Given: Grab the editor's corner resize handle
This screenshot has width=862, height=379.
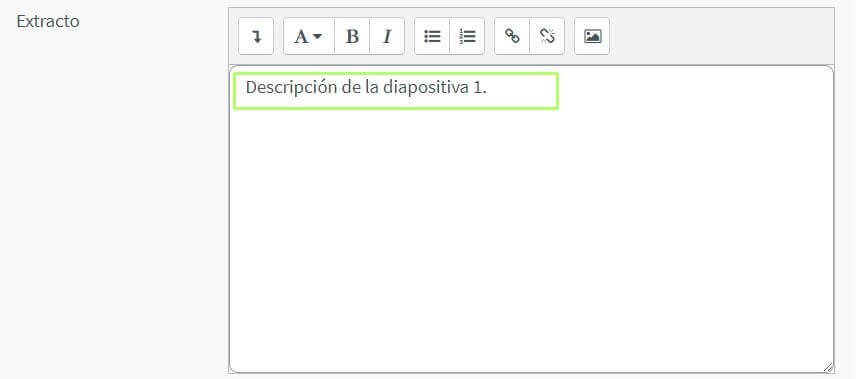Looking at the screenshot, I should click(828, 367).
